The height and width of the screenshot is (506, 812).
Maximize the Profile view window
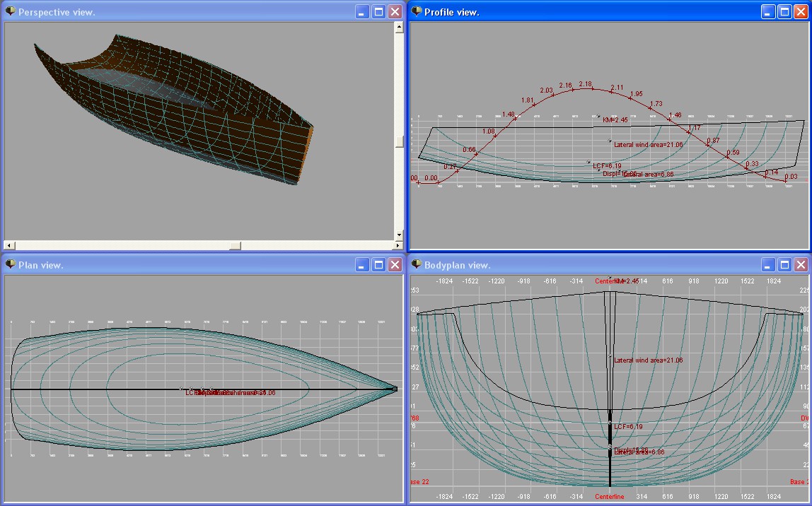[784, 11]
